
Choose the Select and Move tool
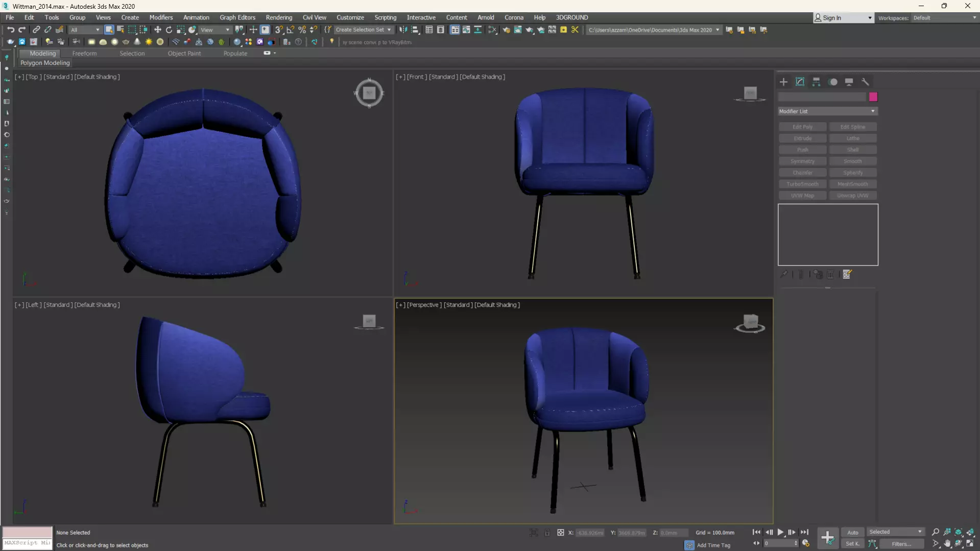coord(157,30)
